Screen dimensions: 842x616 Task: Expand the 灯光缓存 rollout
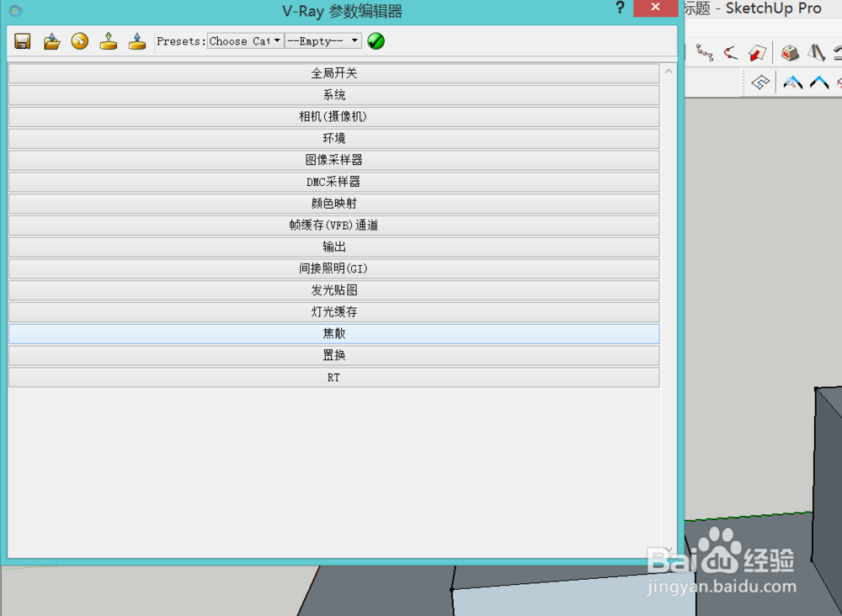coord(334,312)
